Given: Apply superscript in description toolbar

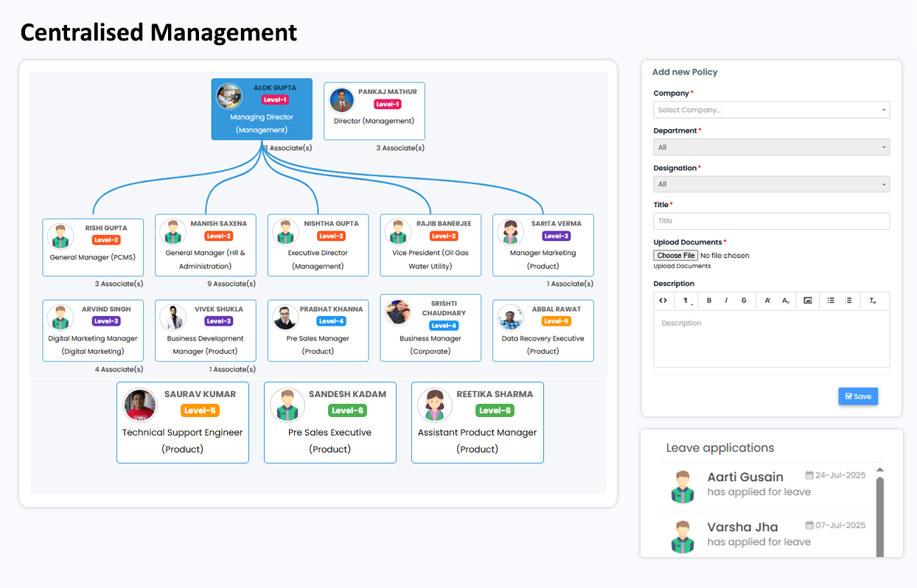Looking at the screenshot, I should coord(767,301).
